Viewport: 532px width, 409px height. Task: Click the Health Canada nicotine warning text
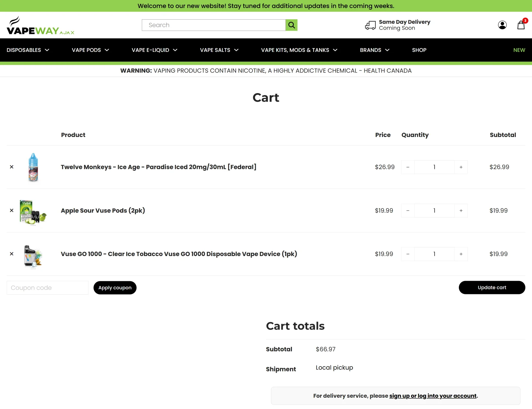tap(266, 70)
